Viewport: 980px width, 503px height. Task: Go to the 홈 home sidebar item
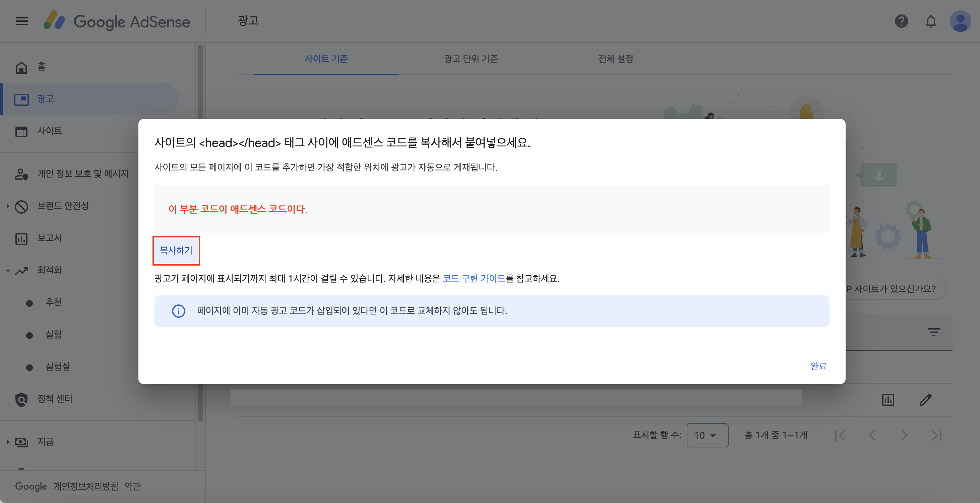[42, 67]
